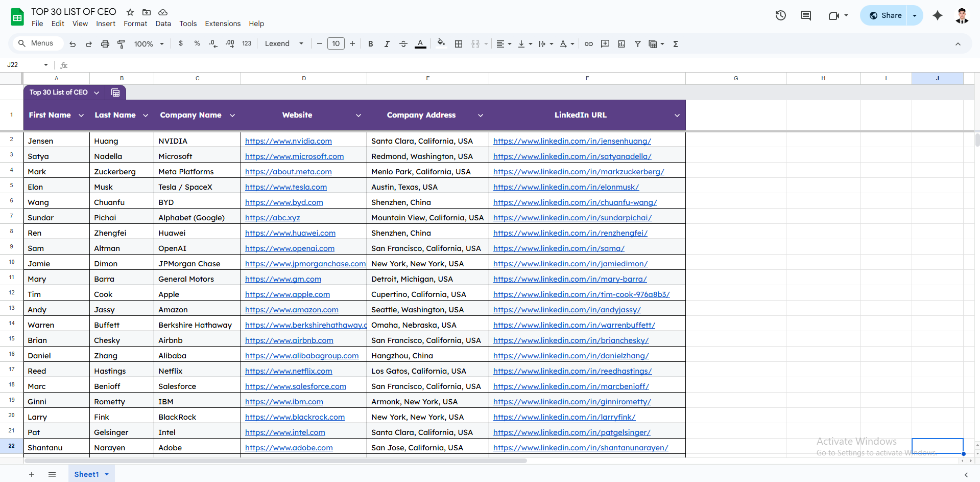This screenshot has height=482, width=980.
Task: Click the Share button
Action: [x=886, y=15]
